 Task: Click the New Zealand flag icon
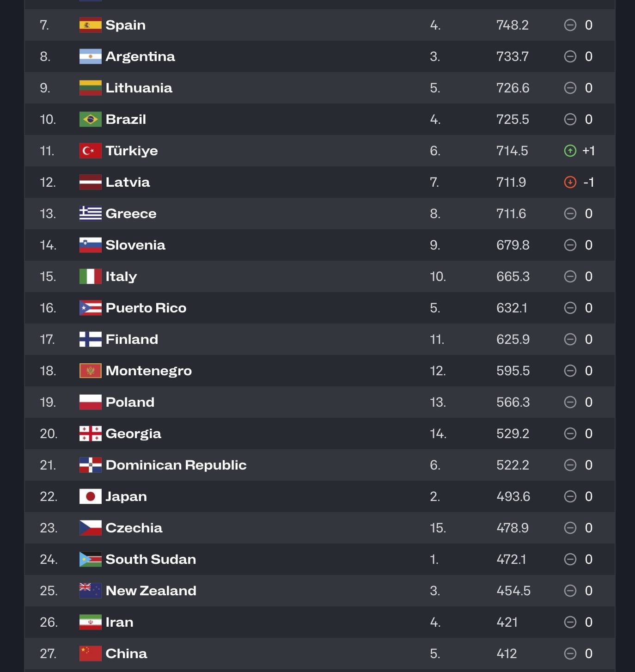90,591
